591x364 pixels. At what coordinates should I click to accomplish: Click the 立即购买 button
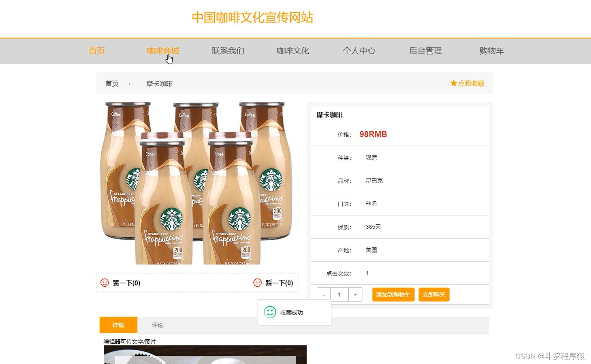coord(434,295)
